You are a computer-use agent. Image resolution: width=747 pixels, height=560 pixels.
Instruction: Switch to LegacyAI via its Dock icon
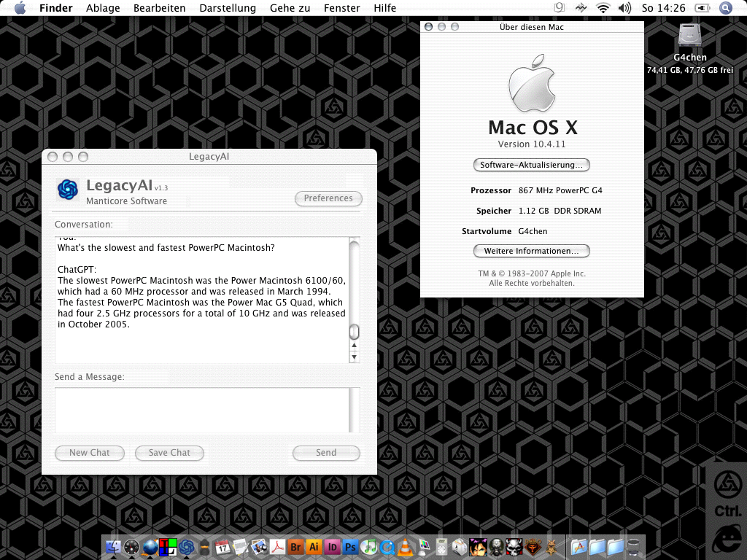[186, 547]
